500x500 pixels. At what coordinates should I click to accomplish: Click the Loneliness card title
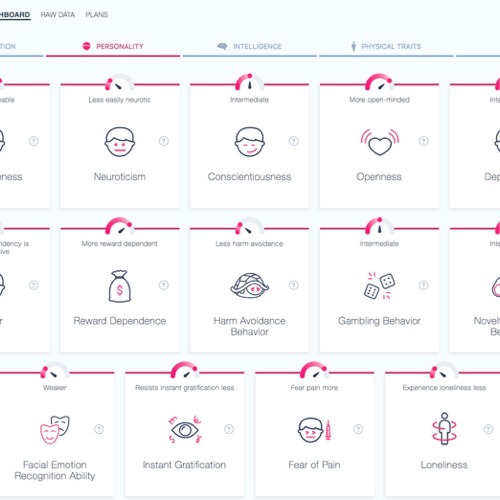pyautogui.click(x=444, y=465)
